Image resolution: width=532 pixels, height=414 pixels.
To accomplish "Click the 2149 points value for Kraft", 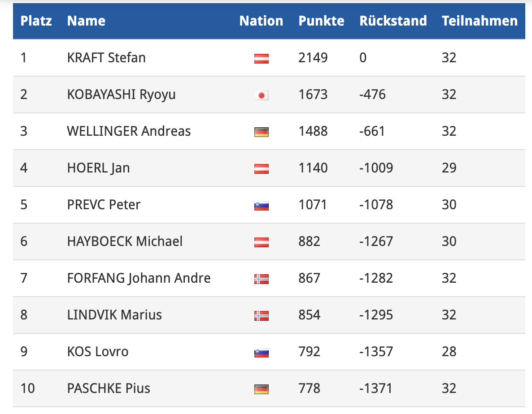I will click(x=313, y=58).
